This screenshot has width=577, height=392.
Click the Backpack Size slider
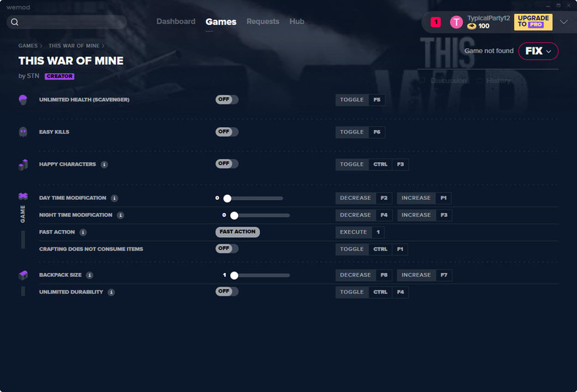(260, 275)
